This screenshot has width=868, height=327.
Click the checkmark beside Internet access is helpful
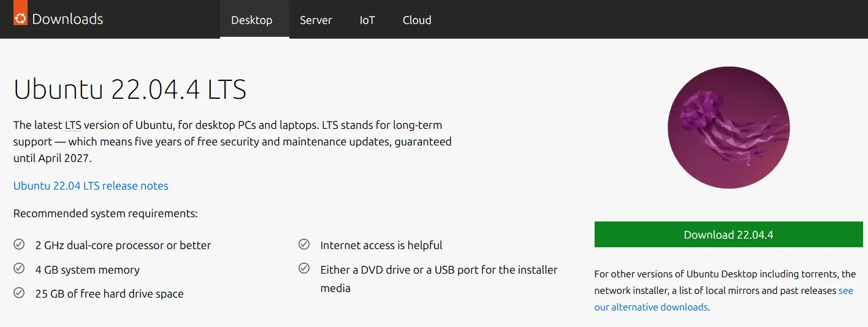click(x=304, y=245)
